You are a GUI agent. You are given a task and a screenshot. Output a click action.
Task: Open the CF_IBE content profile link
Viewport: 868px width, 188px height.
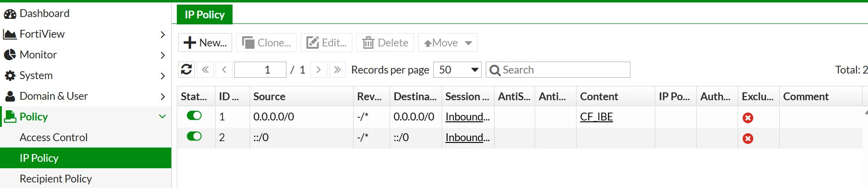596,117
